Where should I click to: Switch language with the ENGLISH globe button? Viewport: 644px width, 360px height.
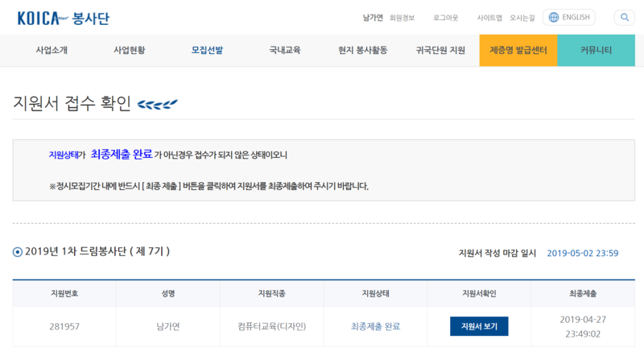(569, 17)
